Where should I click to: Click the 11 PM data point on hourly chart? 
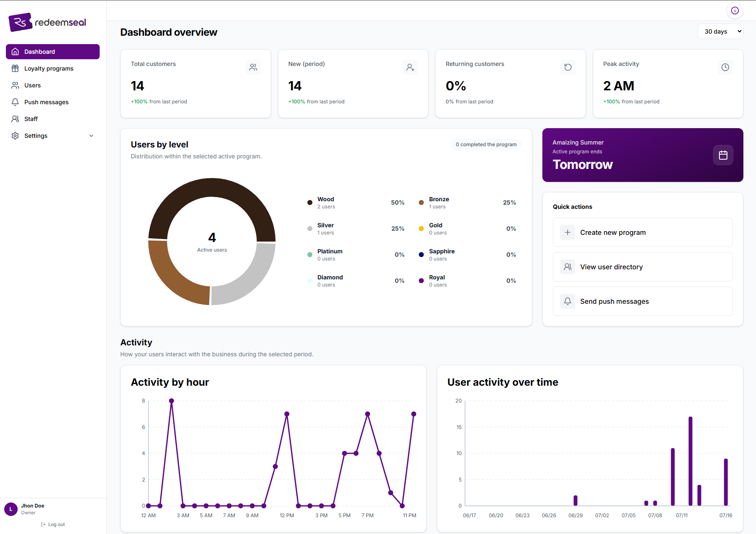coord(414,414)
